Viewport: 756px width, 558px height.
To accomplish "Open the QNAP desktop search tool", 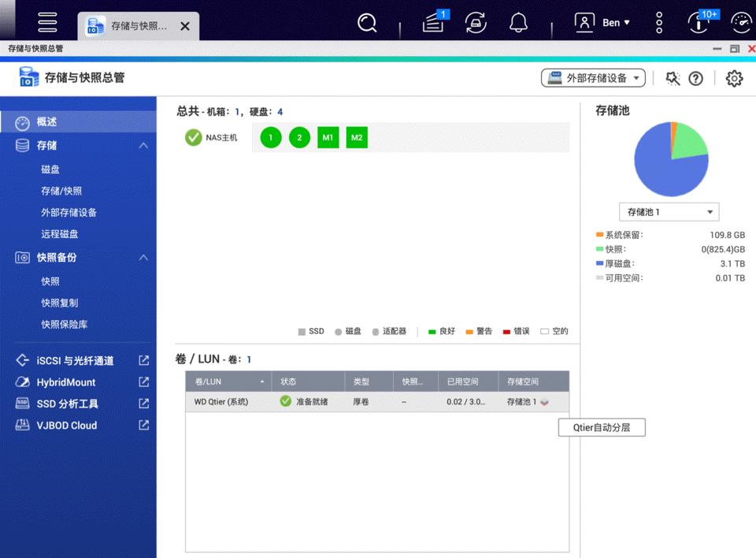I will coord(367,23).
